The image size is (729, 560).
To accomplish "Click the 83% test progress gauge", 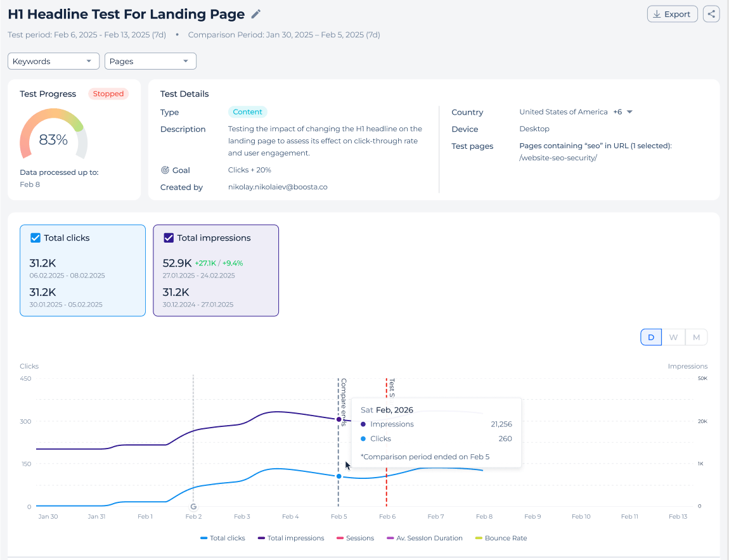I will click(53, 135).
